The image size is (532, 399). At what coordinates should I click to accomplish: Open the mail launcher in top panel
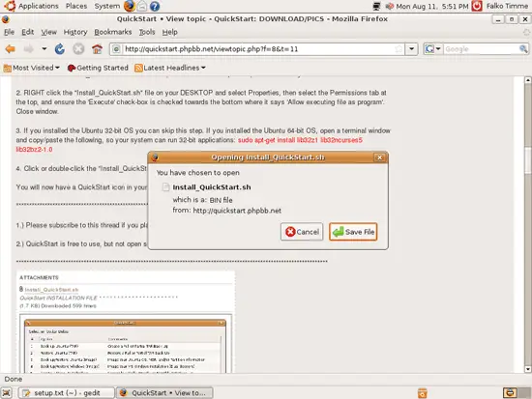[x=142, y=6]
